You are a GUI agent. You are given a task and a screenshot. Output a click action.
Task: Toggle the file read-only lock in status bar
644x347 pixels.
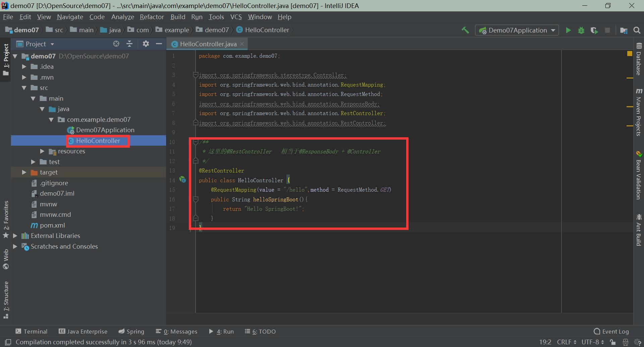(612, 342)
